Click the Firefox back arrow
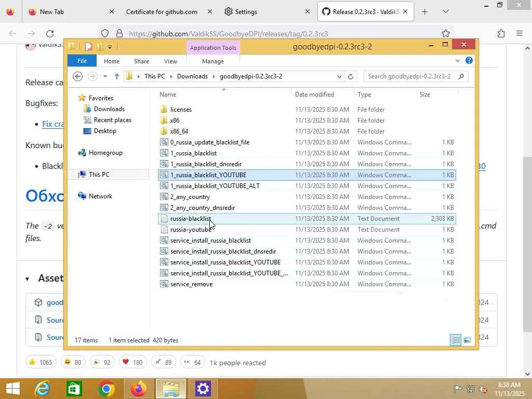This screenshot has height=399, width=532. pyautogui.click(x=12, y=33)
